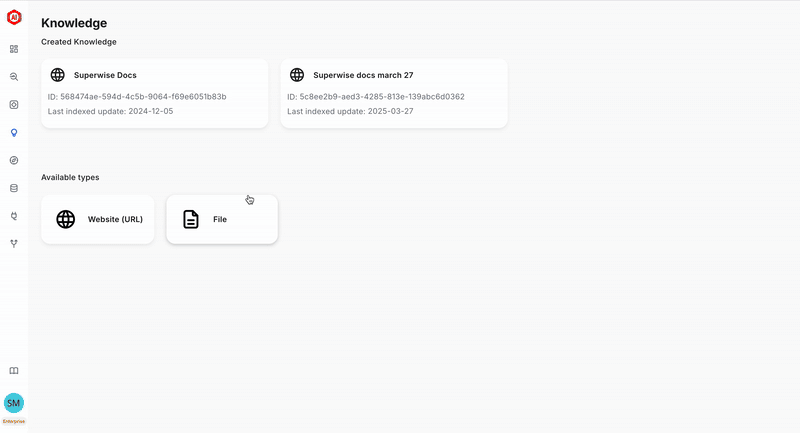Click Last indexed update: 2025-03-27
Viewport: 800px width, 433px height.
351,111
